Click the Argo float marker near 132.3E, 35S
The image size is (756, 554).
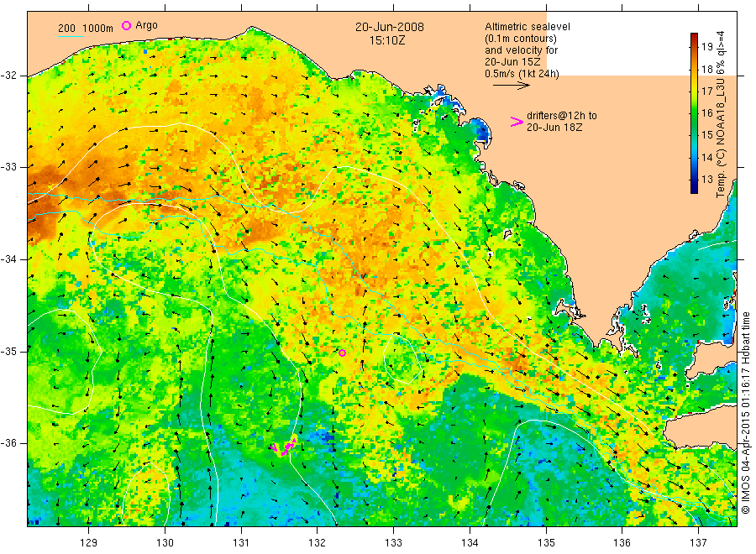(342, 353)
